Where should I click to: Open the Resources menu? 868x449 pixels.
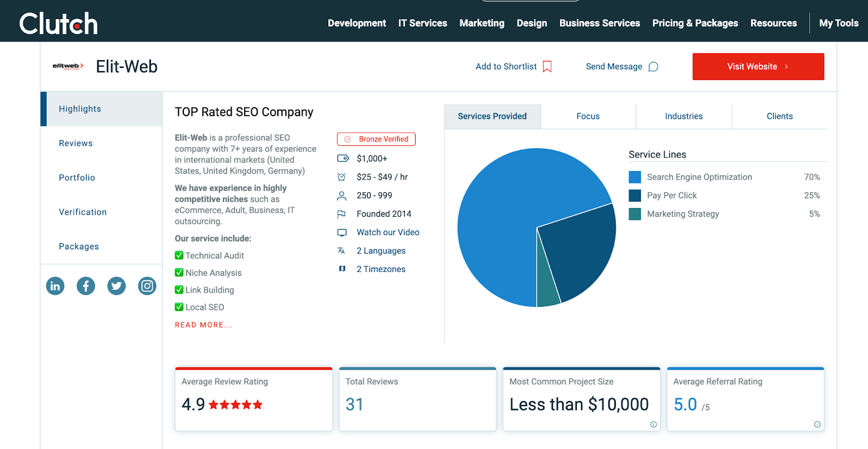point(774,23)
